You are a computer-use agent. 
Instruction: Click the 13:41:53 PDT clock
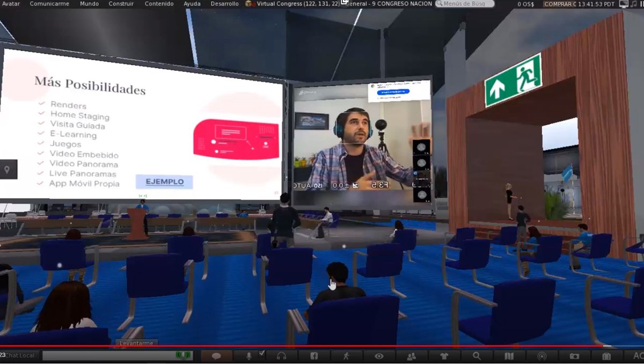(x=596, y=4)
